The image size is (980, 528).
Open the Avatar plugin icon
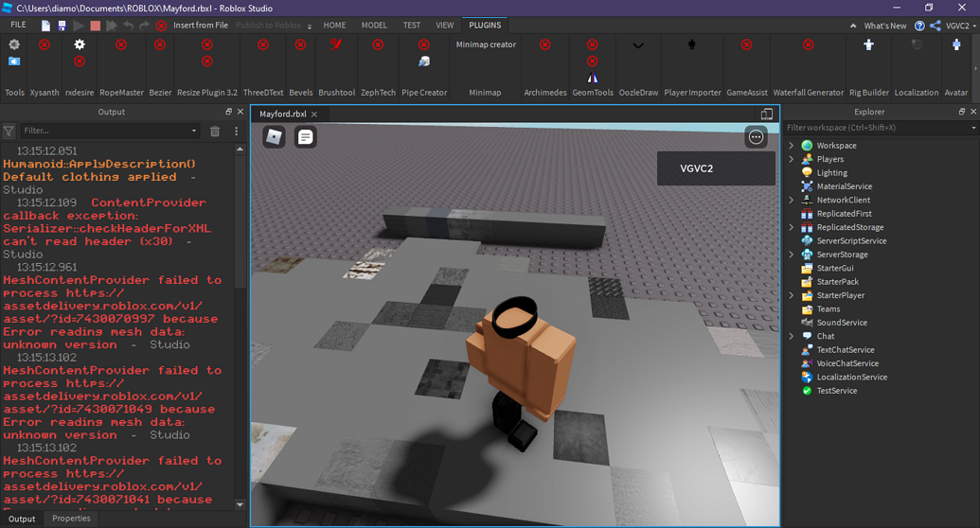(956, 44)
